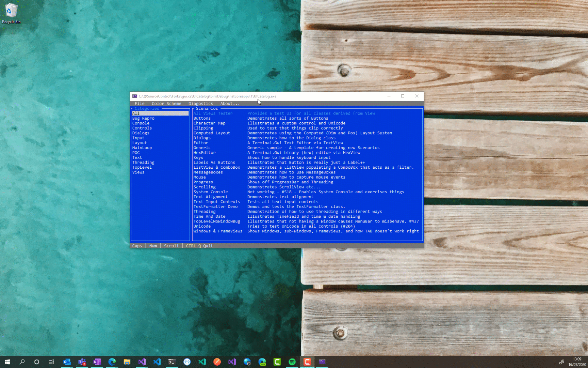
Task: Open the Diagostics menu
Action: (x=201, y=104)
